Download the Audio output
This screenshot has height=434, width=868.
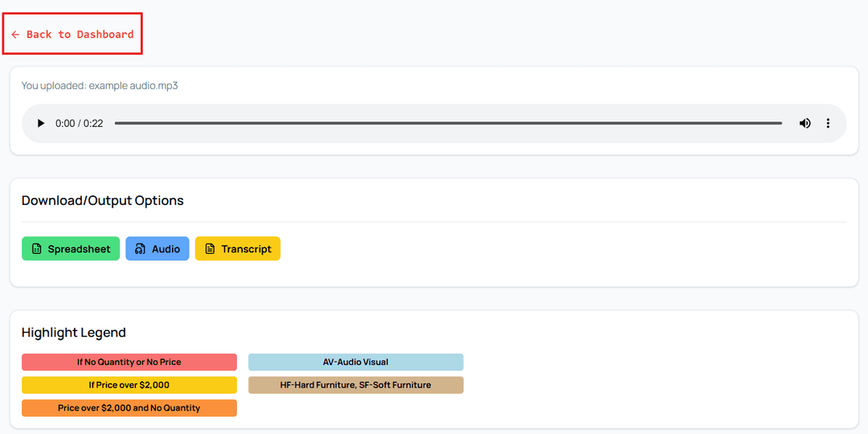point(158,248)
